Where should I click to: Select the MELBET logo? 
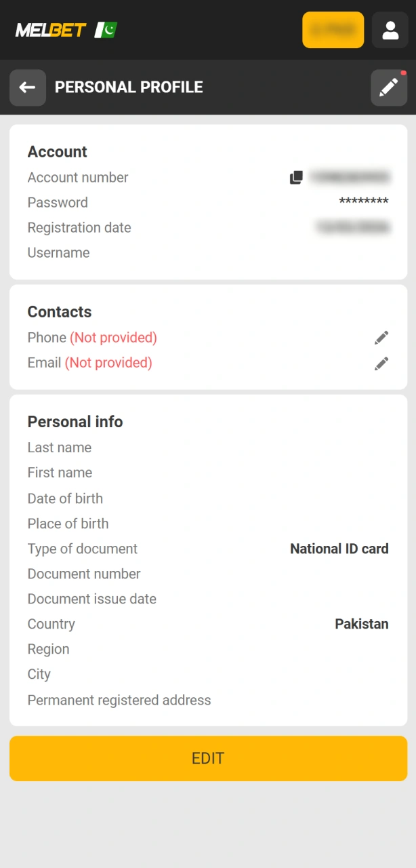pos(50,30)
